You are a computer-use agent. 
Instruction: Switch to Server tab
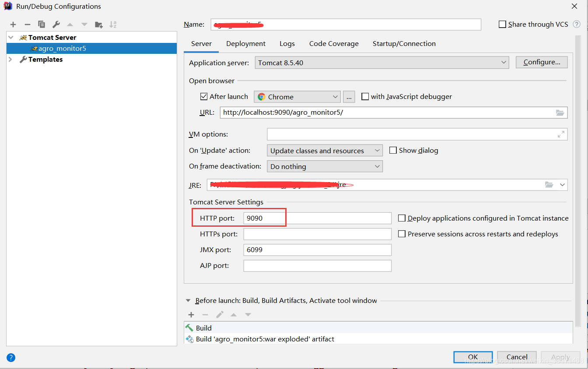click(x=201, y=44)
